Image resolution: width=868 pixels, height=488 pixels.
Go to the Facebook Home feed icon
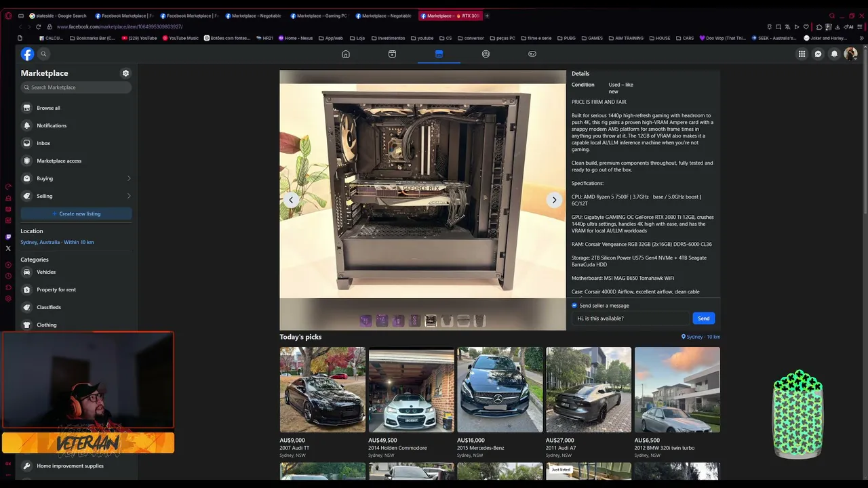(x=346, y=54)
